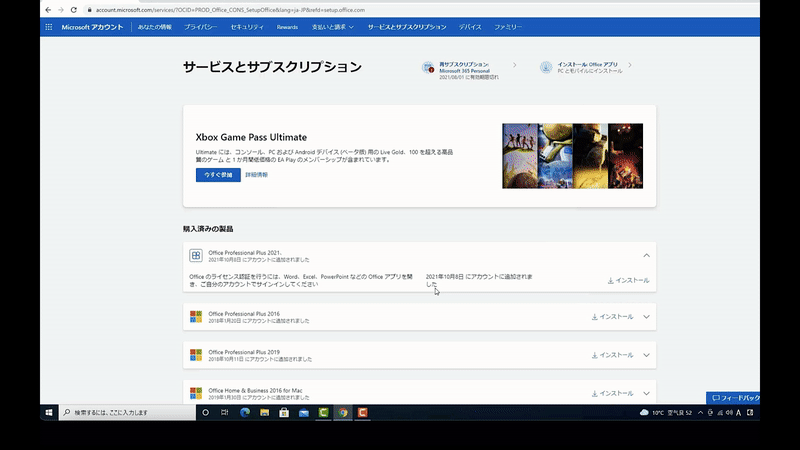Image resolution: width=800 pixels, height=450 pixels.
Task: Click インストール for Office Professional Plus 2019
Action: [612, 355]
